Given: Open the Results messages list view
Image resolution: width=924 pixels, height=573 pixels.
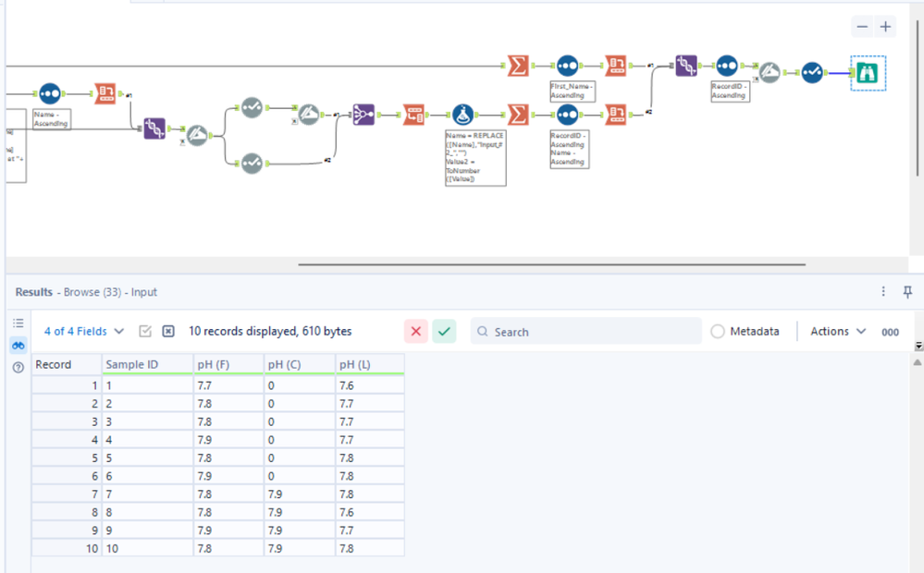Looking at the screenshot, I should click(x=18, y=323).
